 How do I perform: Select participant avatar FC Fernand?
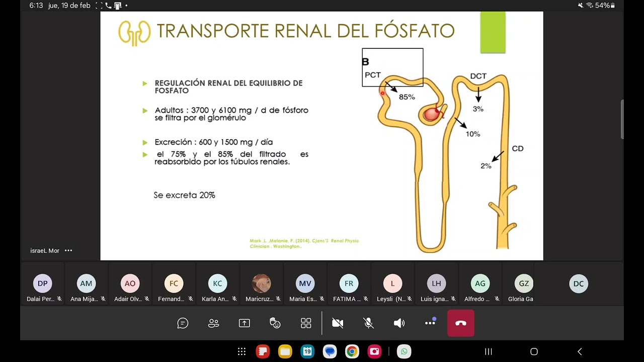(x=174, y=284)
